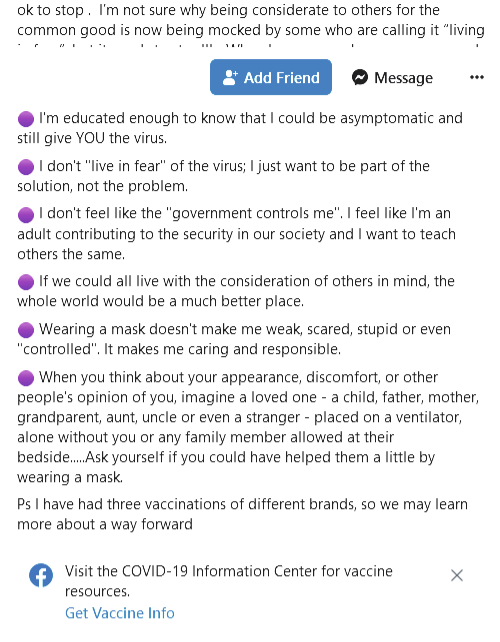Click the "Ps I have had three vaccinations" paragraph

click(x=242, y=514)
